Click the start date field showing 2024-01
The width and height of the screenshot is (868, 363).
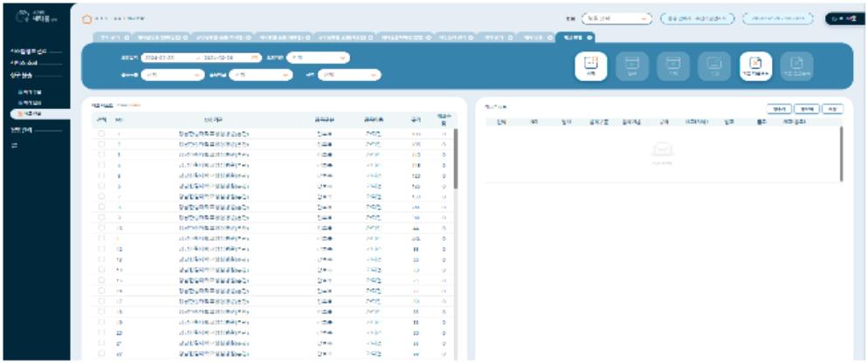(x=166, y=58)
